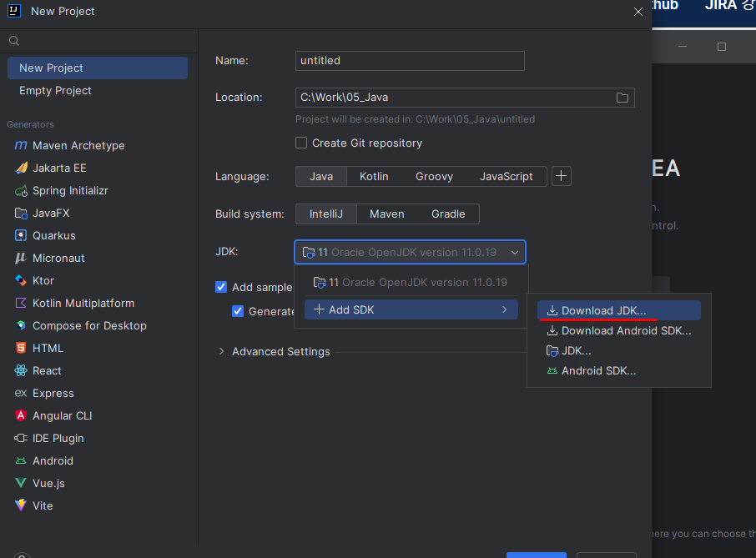Click the Compose for Desktop icon
The height and width of the screenshot is (558, 756).
click(21, 325)
